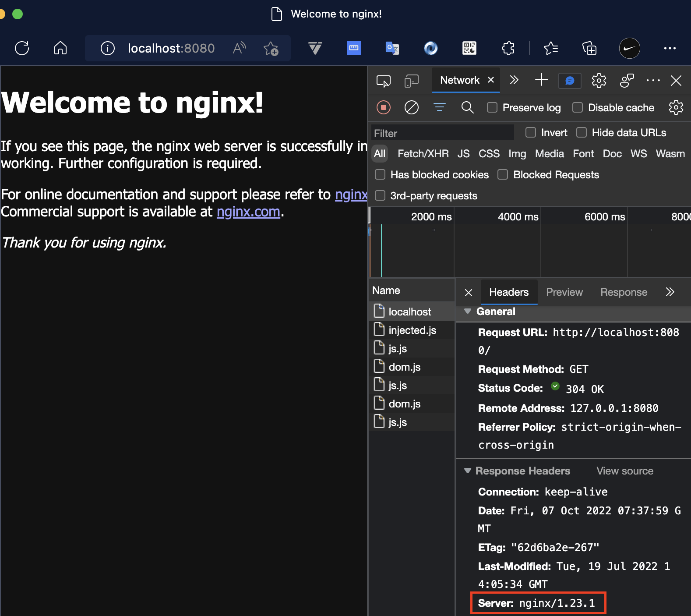Open network search magnifier

(467, 107)
